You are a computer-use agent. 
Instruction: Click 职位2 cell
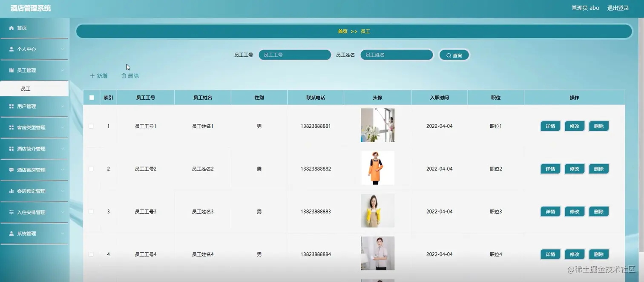(x=496, y=169)
